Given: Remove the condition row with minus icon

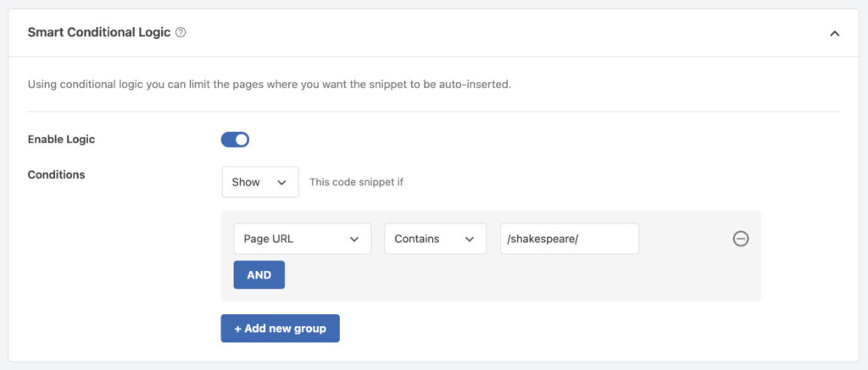Looking at the screenshot, I should pyautogui.click(x=741, y=239).
